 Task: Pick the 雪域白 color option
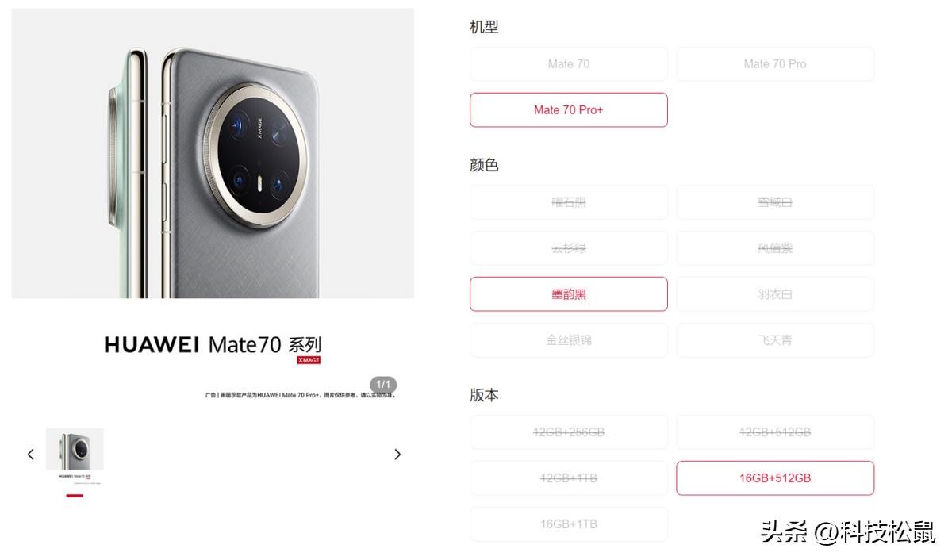pos(775,202)
